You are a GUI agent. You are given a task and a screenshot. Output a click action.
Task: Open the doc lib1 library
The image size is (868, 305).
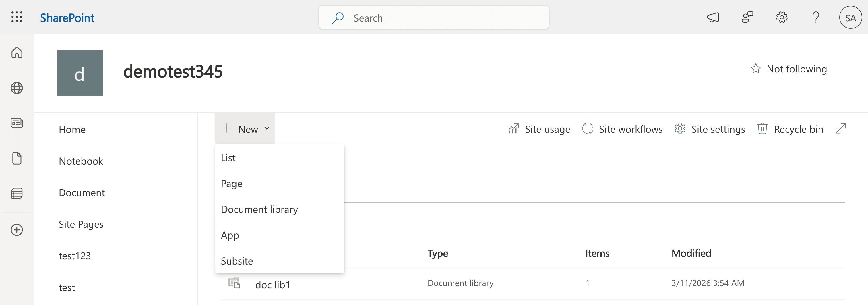pos(273,284)
